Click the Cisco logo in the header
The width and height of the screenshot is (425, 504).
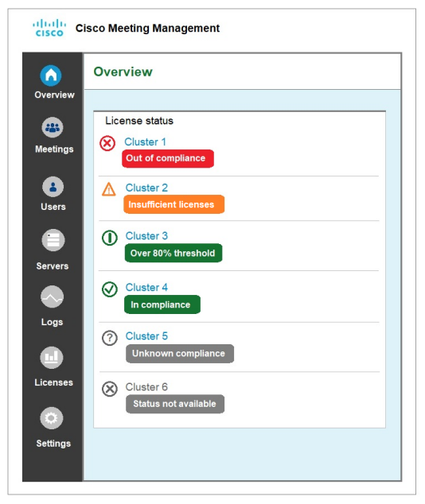point(49,28)
